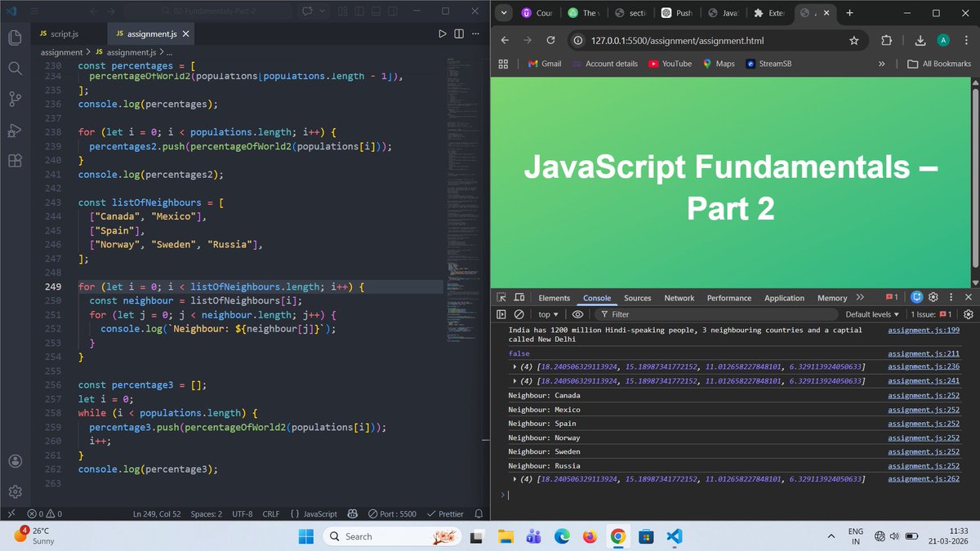This screenshot has height=551, width=980.
Task: Bookmark this page with the star icon
Action: [x=854, y=41]
